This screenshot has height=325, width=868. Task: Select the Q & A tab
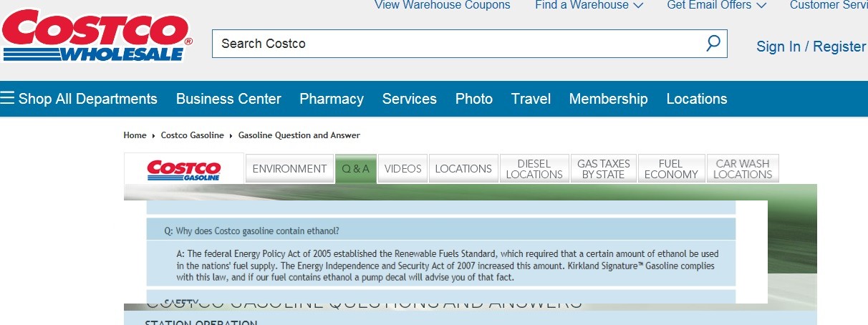point(356,169)
